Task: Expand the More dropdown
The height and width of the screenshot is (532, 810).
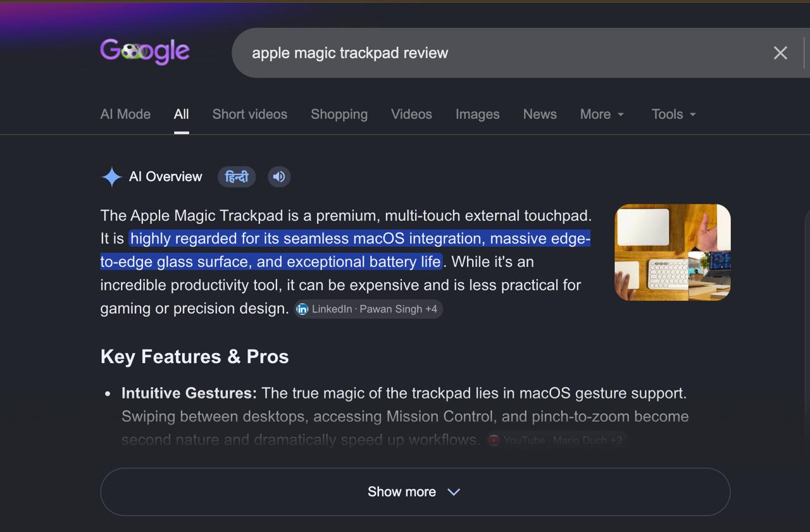Action: (x=602, y=114)
